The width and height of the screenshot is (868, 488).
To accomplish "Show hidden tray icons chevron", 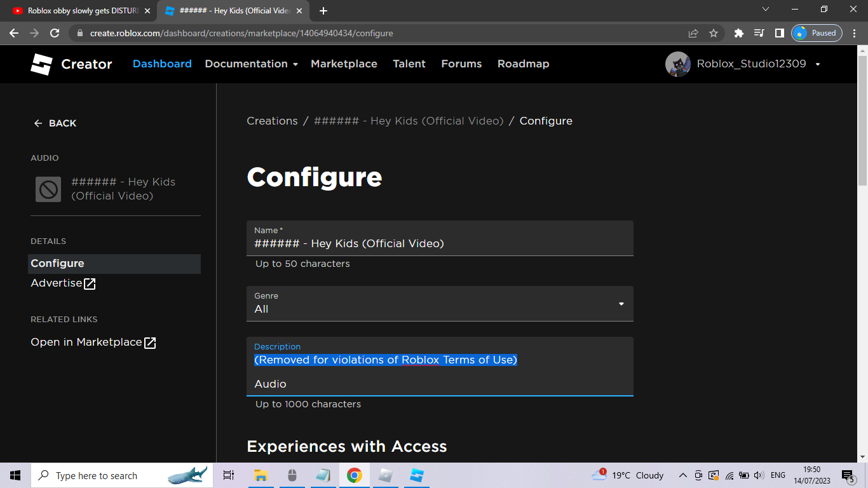I will 683,475.
